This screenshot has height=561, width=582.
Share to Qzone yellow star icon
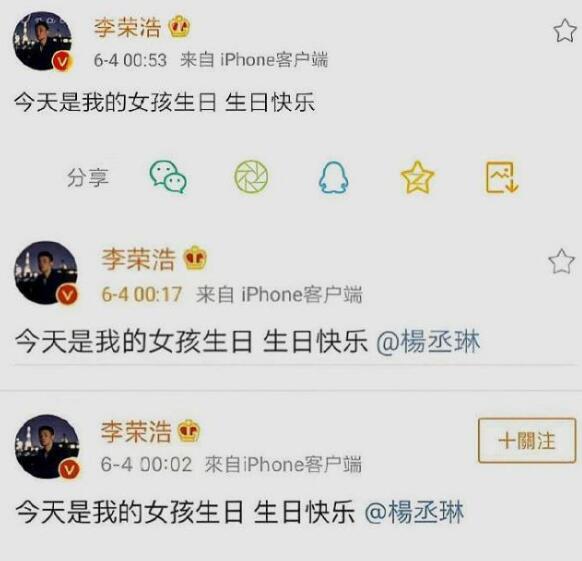(x=417, y=177)
